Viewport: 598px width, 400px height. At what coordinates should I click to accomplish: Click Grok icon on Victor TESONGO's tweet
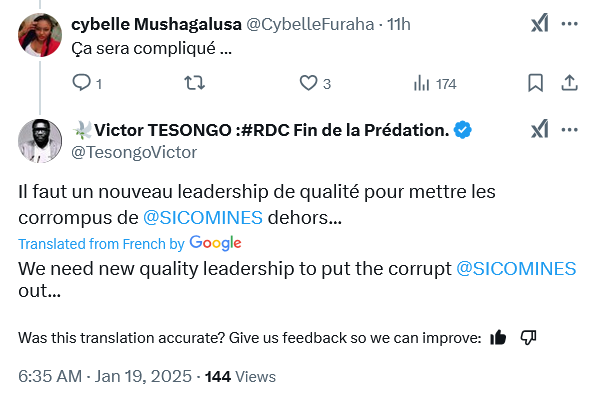(x=540, y=129)
